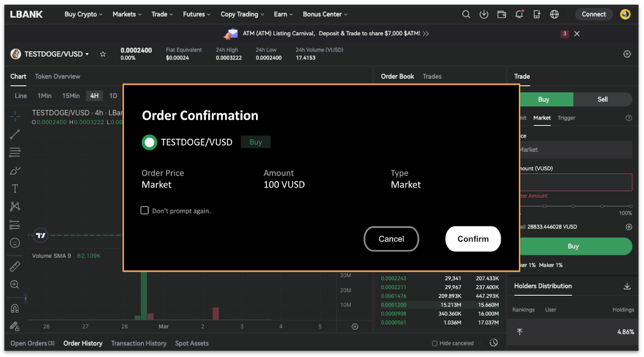This screenshot has width=644, height=357.
Task: Expand the Markets menu
Action: tap(127, 15)
